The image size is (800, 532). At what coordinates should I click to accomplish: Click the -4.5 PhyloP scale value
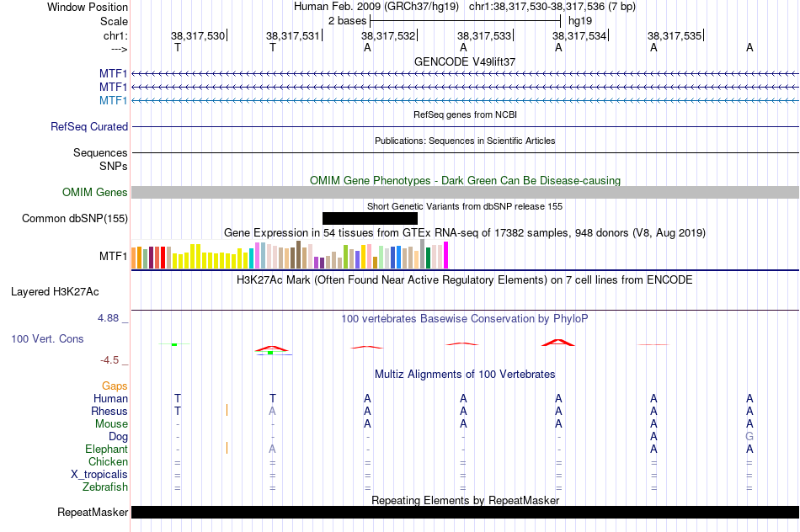point(109,360)
